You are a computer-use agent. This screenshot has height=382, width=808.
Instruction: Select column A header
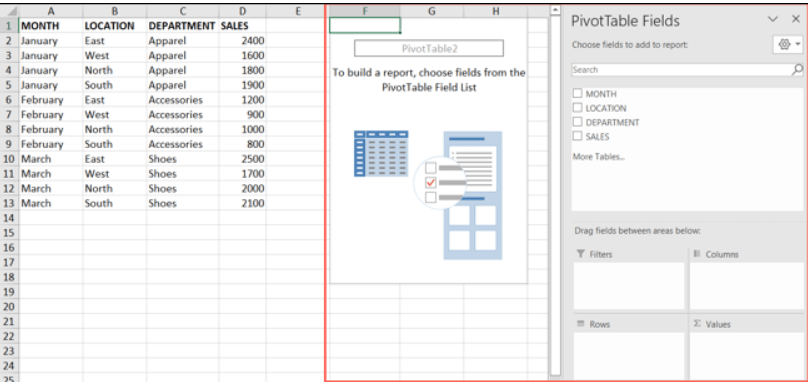tap(50, 10)
